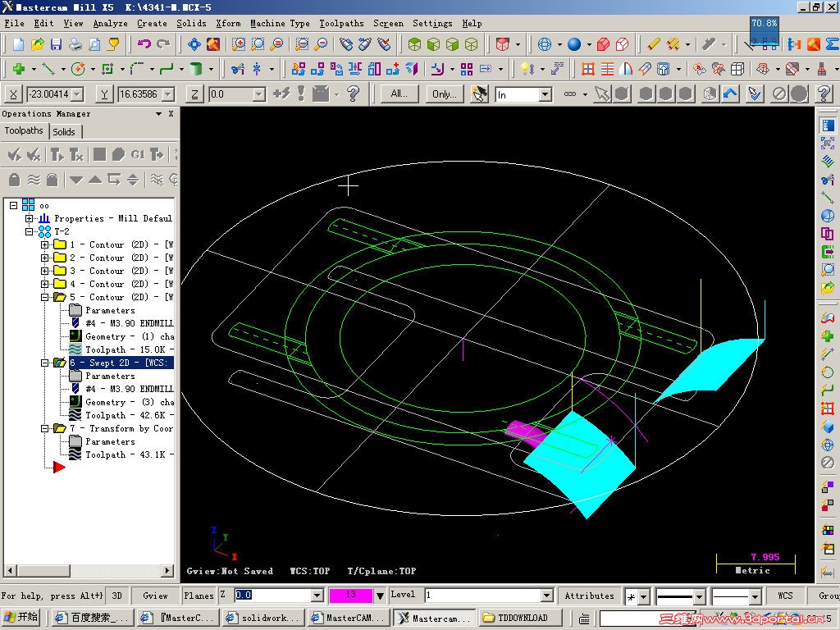Select all operations icon in Operations Manager
This screenshot has height=630, width=840.
(x=14, y=154)
